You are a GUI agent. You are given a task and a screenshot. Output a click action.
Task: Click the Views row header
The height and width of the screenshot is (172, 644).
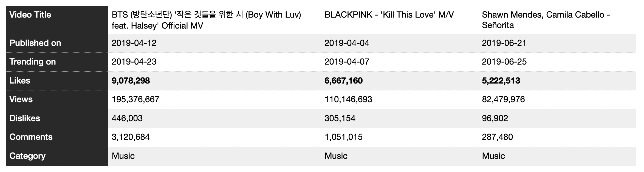57,99
